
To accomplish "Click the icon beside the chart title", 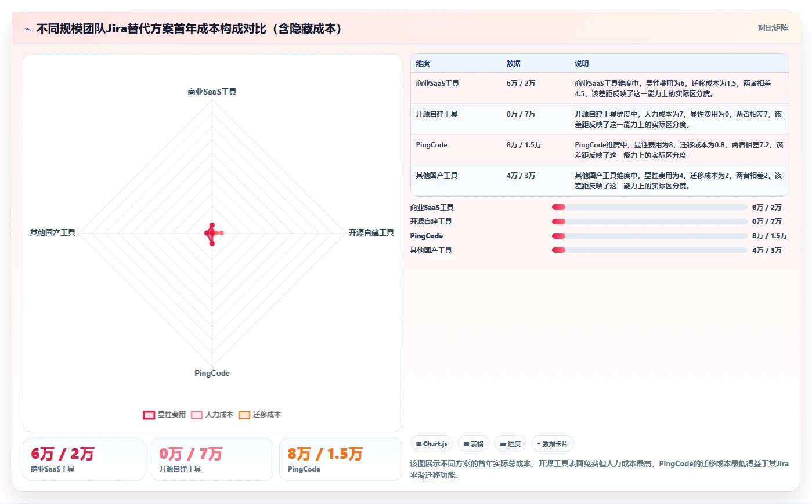I will point(27,29).
